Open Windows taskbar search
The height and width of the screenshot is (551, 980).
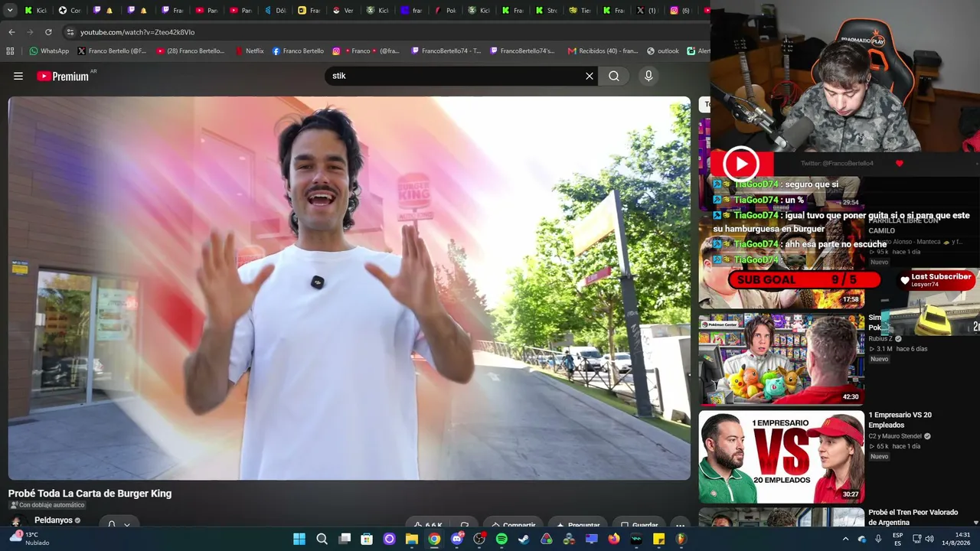(322, 539)
